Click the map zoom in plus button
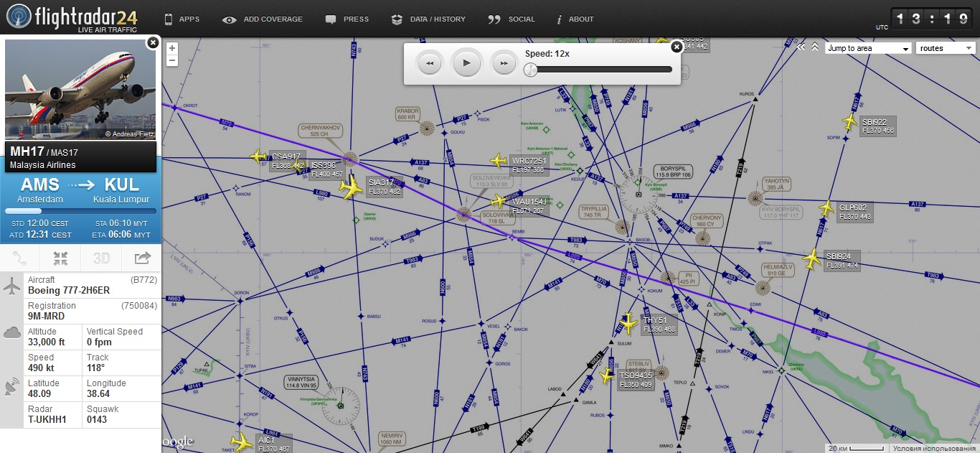 point(172,49)
